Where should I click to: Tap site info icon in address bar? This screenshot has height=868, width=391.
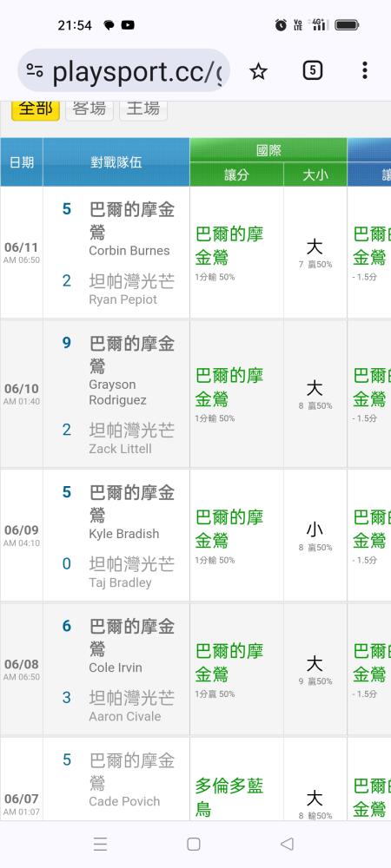[x=35, y=71]
